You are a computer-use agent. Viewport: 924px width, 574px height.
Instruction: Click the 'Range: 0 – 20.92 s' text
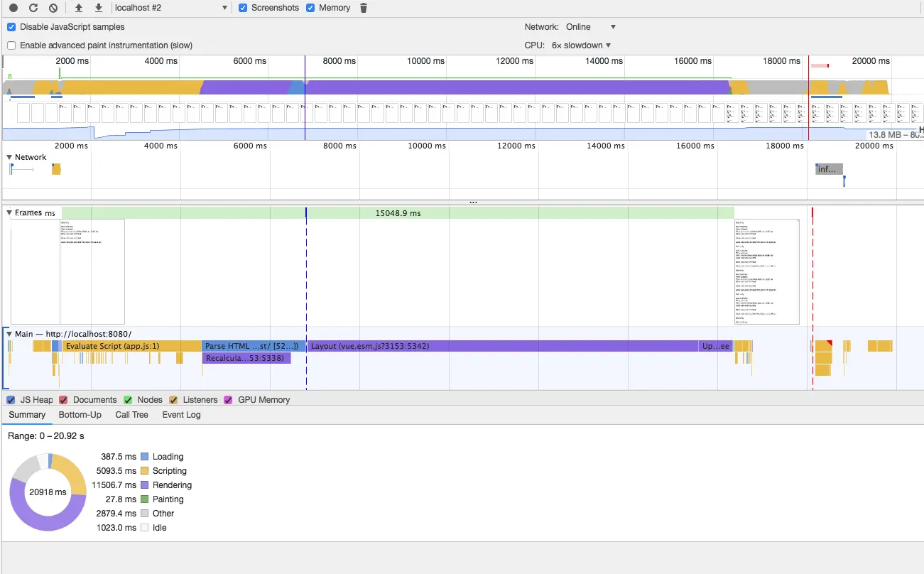click(45, 435)
